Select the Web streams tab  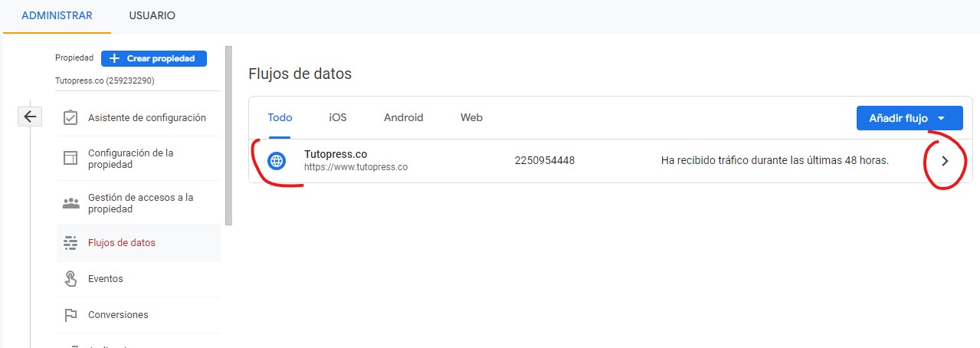click(471, 117)
